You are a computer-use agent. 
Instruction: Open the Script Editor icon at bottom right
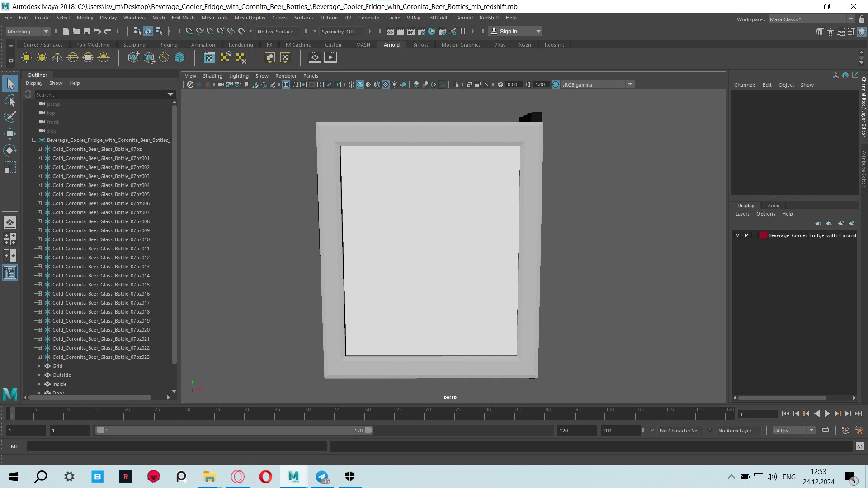click(859, 446)
